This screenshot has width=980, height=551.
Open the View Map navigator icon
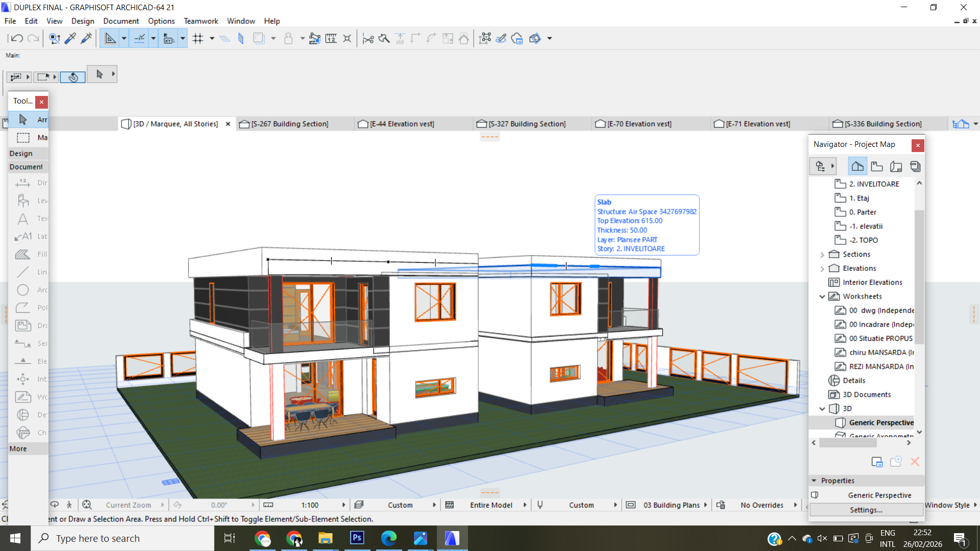(876, 166)
